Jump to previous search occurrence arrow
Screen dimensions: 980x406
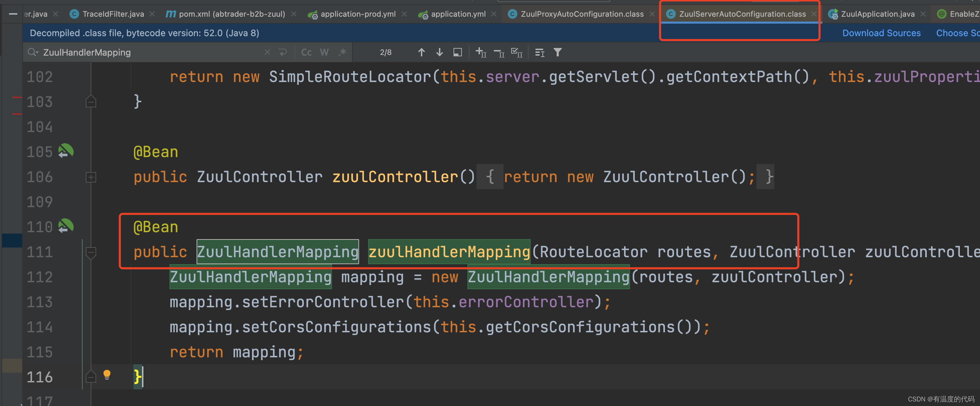(x=421, y=52)
